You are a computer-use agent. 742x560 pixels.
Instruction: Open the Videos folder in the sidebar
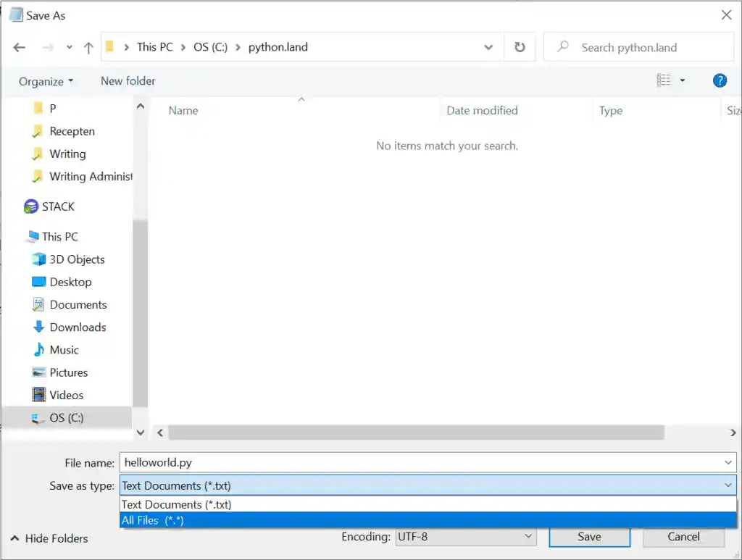pyautogui.click(x=64, y=395)
